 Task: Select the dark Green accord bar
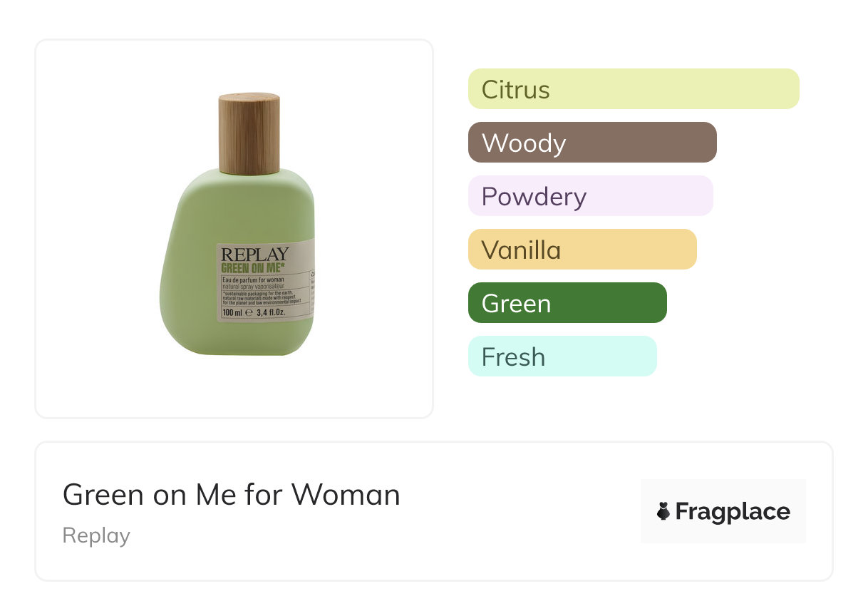[x=567, y=303]
